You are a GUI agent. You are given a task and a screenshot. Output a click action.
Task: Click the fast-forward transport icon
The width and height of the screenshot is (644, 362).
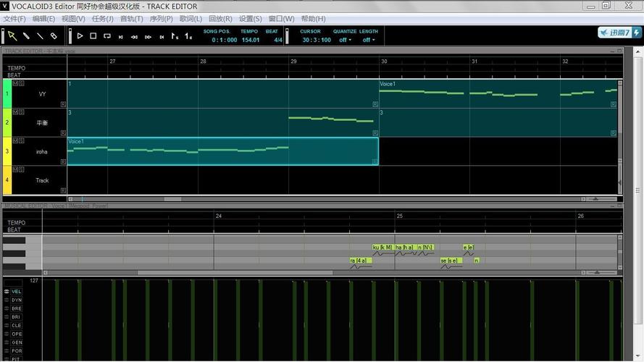click(x=148, y=36)
